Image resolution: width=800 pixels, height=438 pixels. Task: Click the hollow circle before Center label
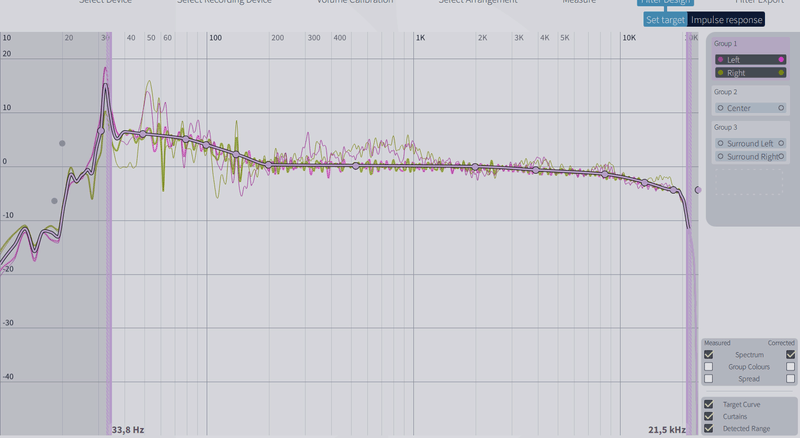(x=720, y=108)
